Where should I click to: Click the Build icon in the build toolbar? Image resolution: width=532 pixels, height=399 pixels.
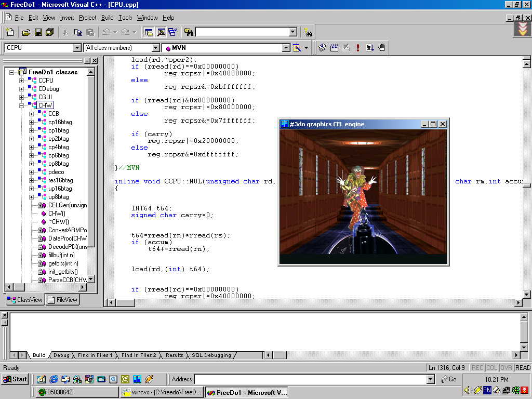pyautogui.click(x=334, y=48)
